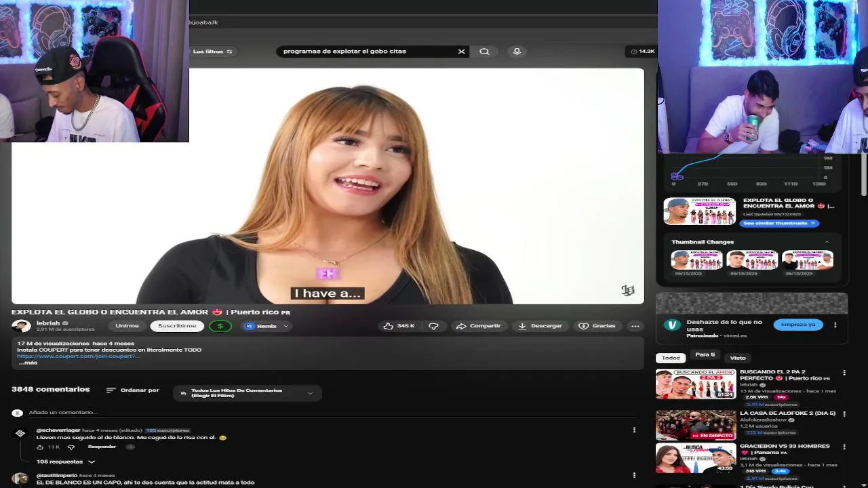Open options menu for @echeverriager comment
Screen dimensions: 868x488
[x=634, y=430]
